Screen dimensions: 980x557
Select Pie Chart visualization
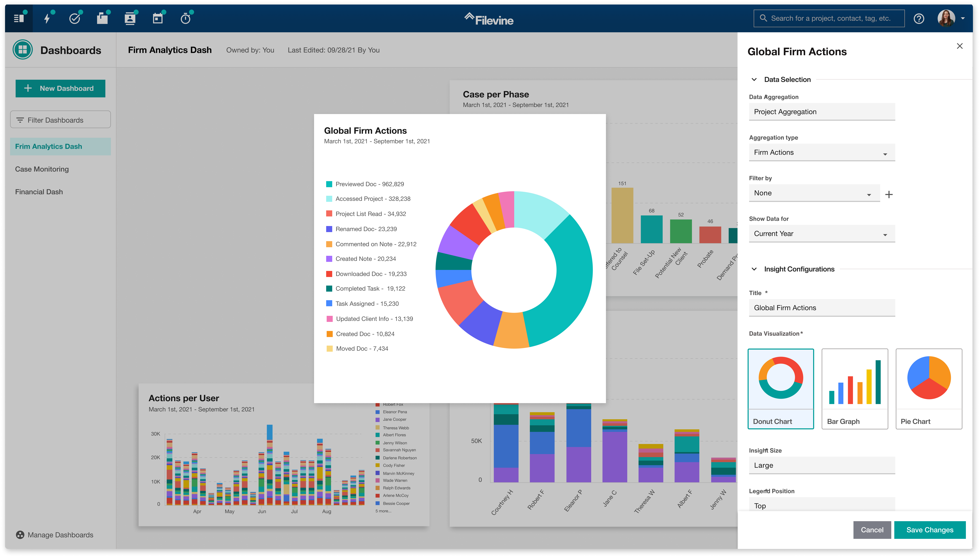point(929,389)
